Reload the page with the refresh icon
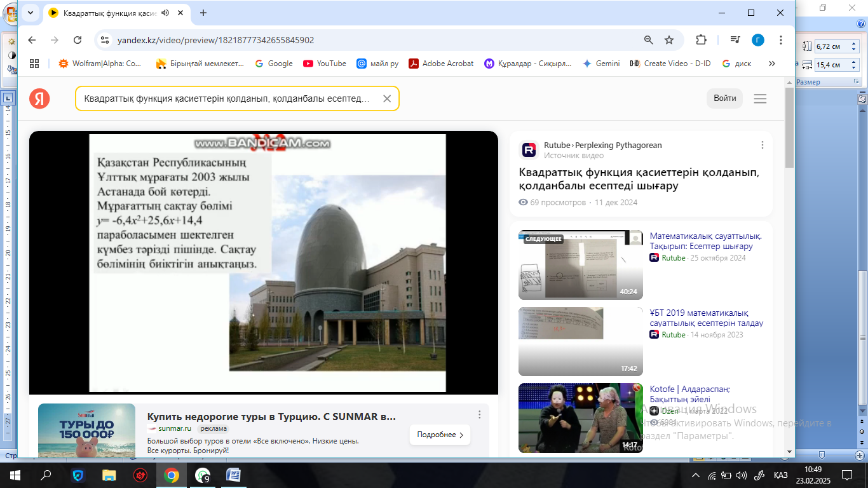 [78, 40]
